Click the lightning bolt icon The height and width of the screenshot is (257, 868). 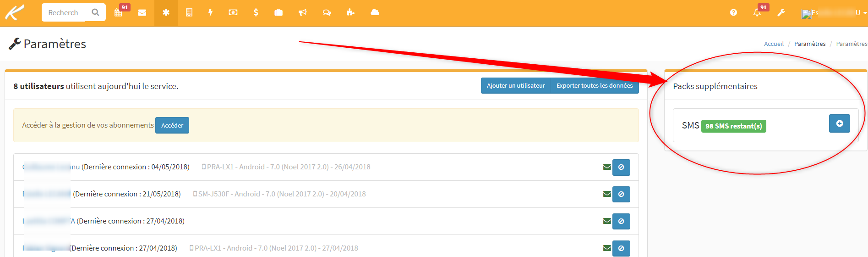coord(210,13)
